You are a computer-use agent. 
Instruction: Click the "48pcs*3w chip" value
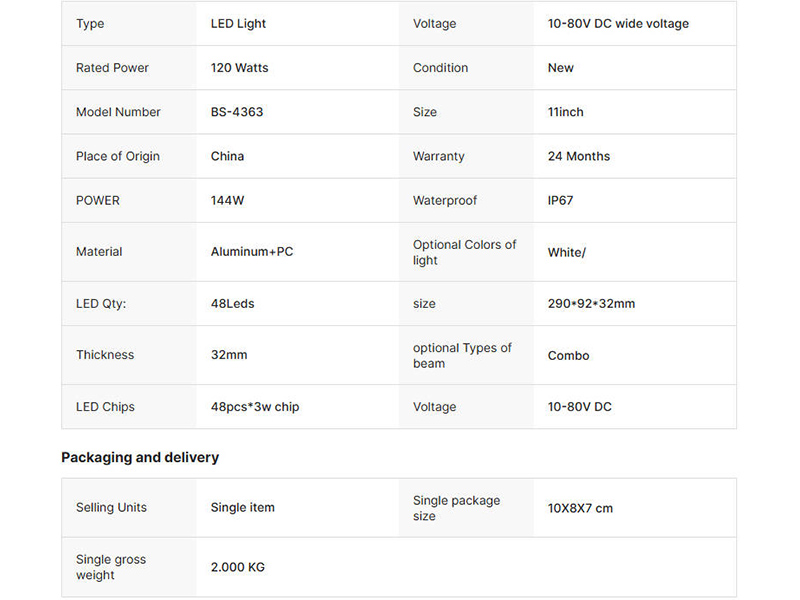tap(255, 407)
